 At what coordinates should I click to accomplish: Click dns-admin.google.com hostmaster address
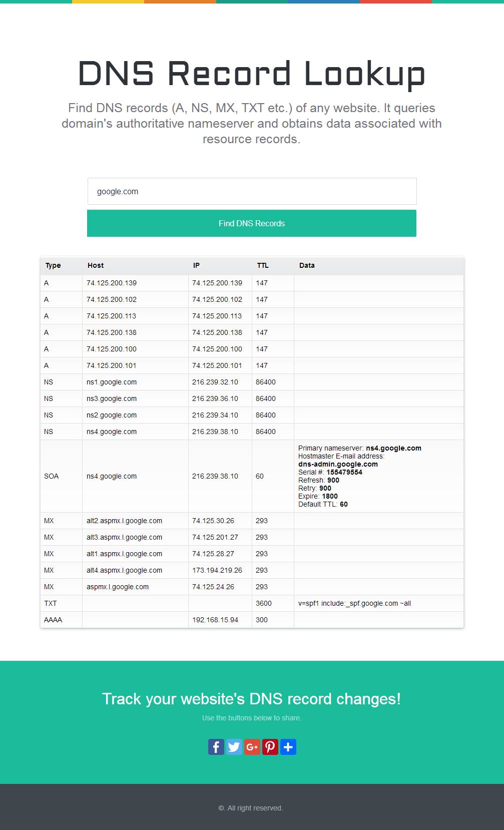point(338,464)
